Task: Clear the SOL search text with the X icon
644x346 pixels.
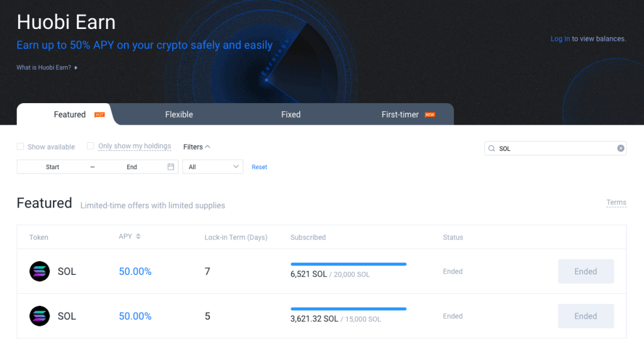Action: click(x=621, y=148)
